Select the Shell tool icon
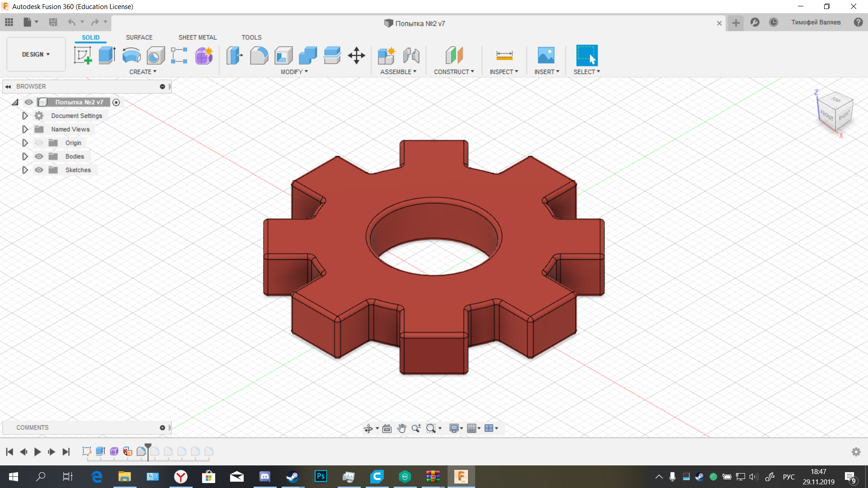This screenshot has width=868, height=488. (x=283, y=56)
